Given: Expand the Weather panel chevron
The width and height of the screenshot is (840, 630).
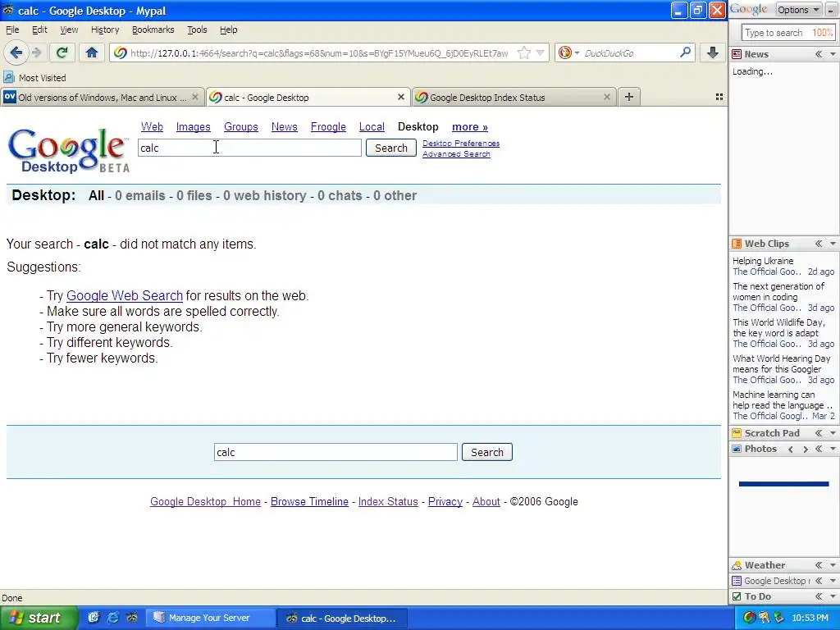Looking at the screenshot, I should tap(818, 565).
